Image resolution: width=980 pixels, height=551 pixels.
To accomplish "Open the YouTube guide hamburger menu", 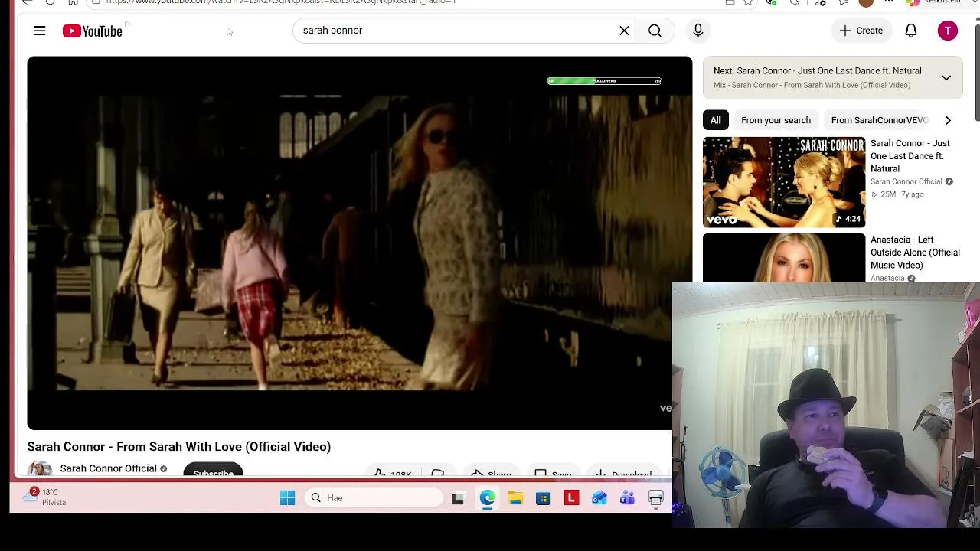I will coord(40,31).
